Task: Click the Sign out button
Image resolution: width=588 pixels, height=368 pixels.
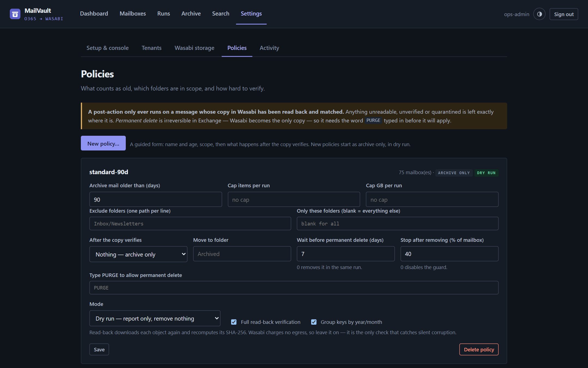Action: pos(564,14)
